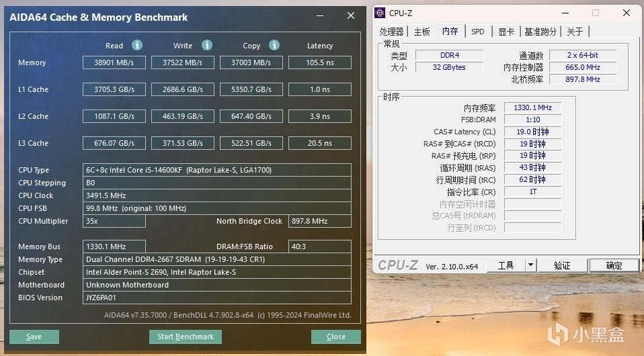Close the AIDA64 window with X
The height and width of the screenshot is (356, 644).
[x=351, y=15]
